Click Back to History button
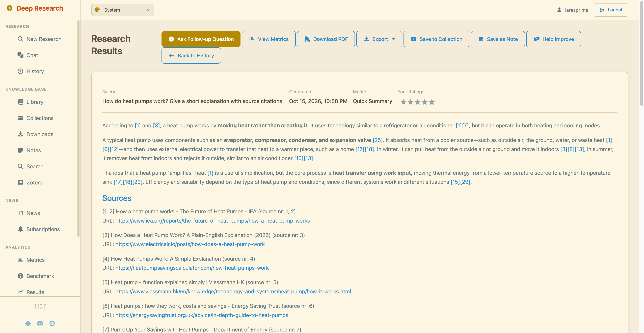Screen dimensions: 644x333 (x=191, y=56)
